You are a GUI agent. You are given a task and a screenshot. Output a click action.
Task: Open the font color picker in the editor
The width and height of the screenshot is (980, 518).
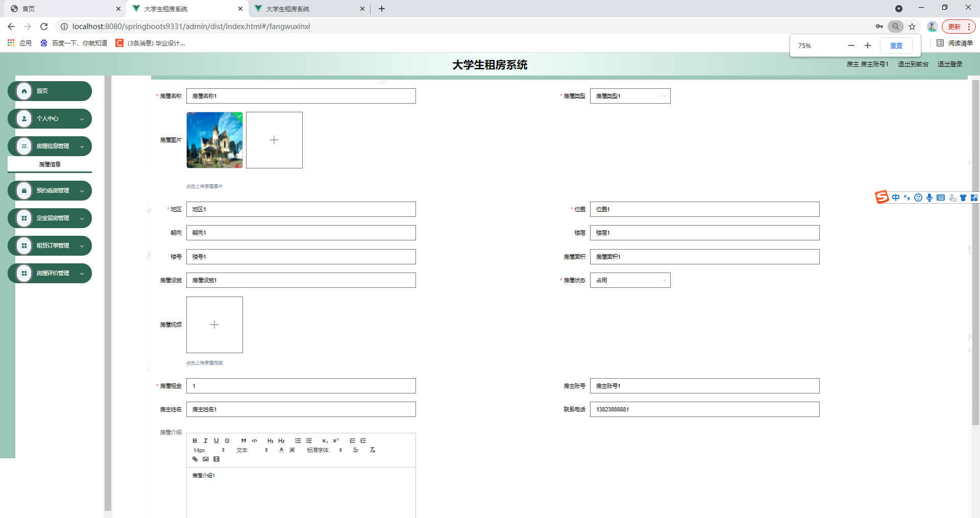pos(281,450)
